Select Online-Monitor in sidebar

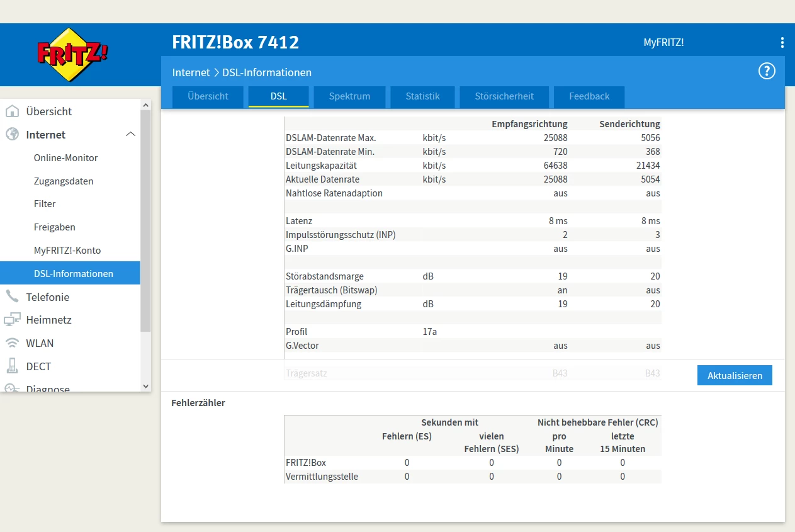pyautogui.click(x=65, y=158)
